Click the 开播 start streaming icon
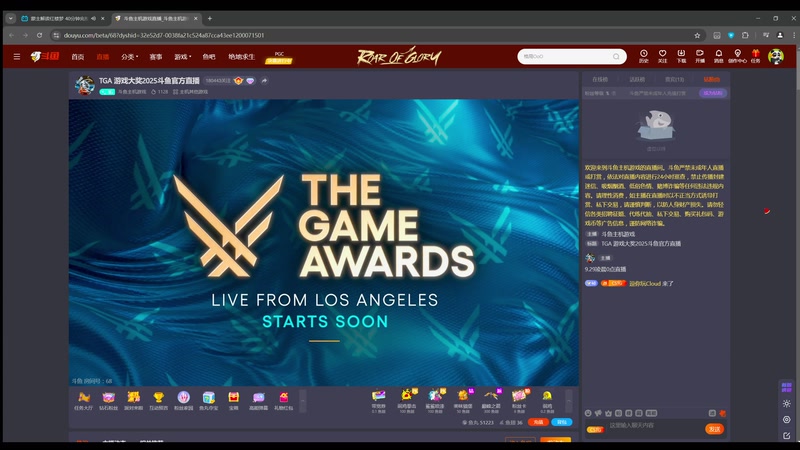Screen dimensions: 800x450 tap(699, 56)
